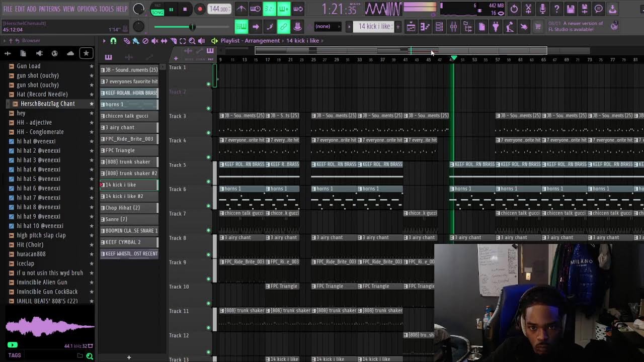644x362 pixels.
Task: Select the Draw pencil tool in the playlist
Action: click(127, 41)
